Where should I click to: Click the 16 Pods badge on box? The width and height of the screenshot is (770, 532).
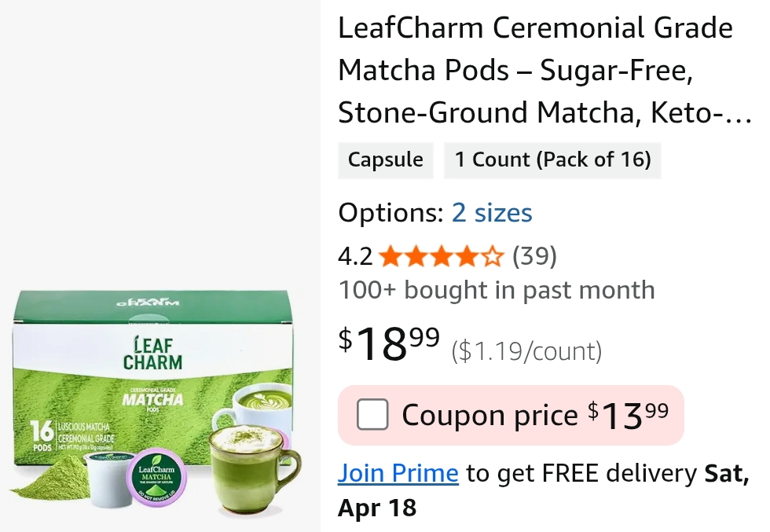[39, 437]
